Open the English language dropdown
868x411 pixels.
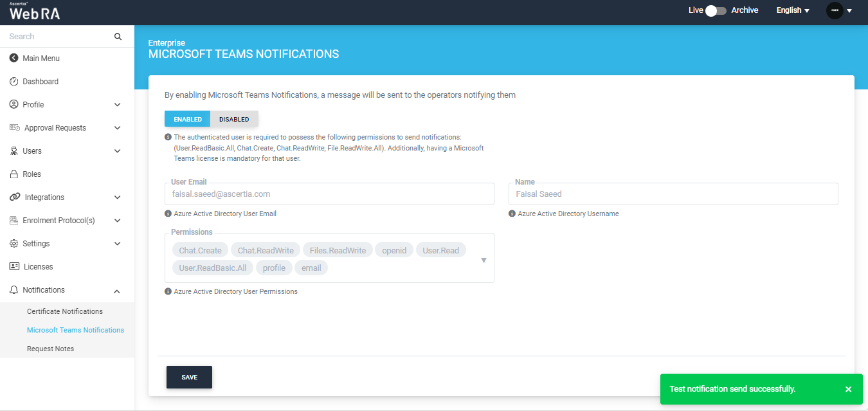click(792, 10)
